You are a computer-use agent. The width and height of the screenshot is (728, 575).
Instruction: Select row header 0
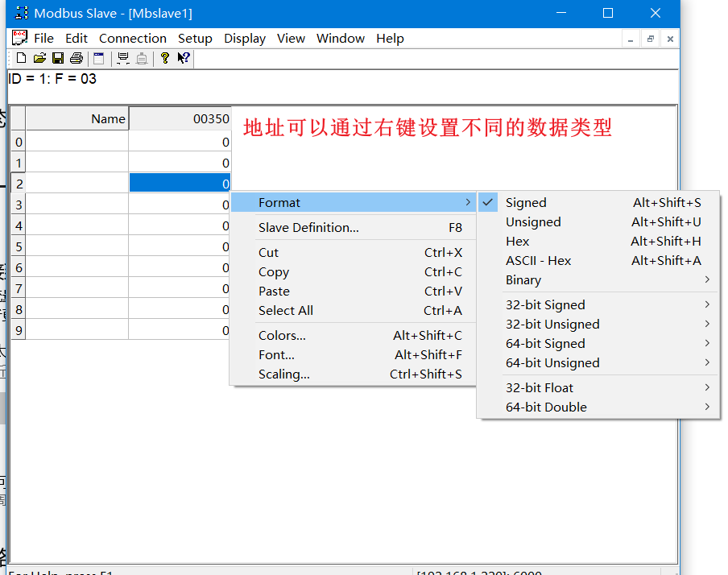(19, 142)
